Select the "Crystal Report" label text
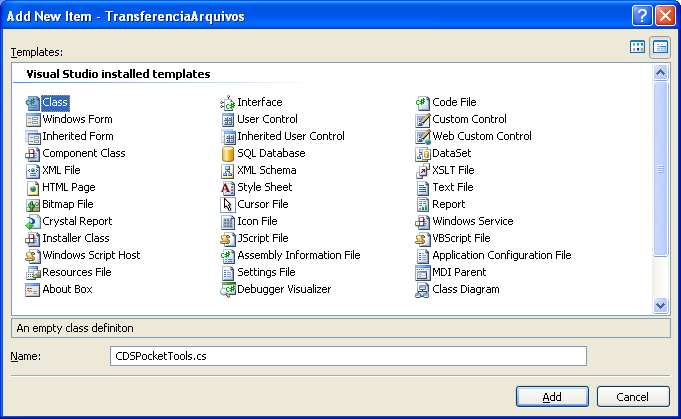The width and height of the screenshot is (681, 419). [77, 221]
